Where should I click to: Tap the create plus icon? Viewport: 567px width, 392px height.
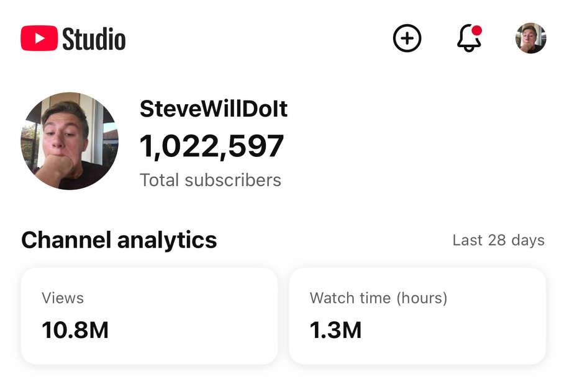point(407,38)
